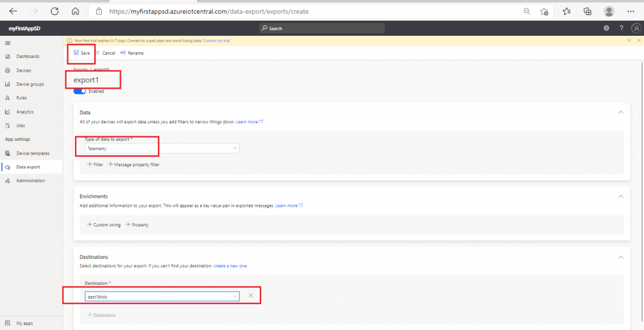Click the Search box in the header
This screenshot has height=330, width=644.
point(321,28)
